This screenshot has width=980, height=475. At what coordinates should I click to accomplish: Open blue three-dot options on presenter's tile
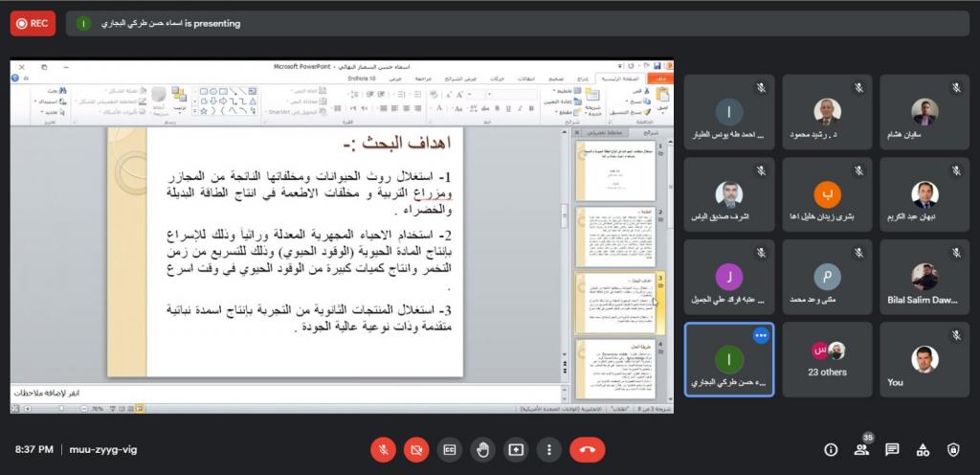tap(761, 336)
